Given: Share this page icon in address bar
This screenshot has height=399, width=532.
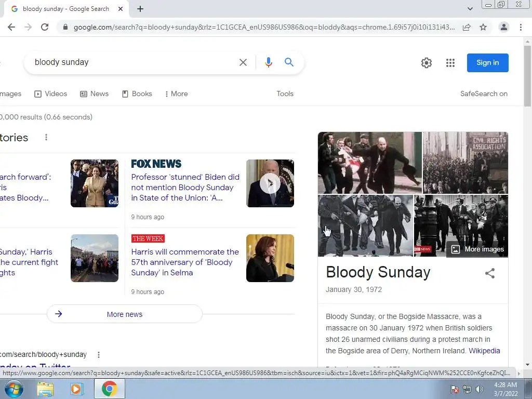Looking at the screenshot, I should click(x=467, y=27).
